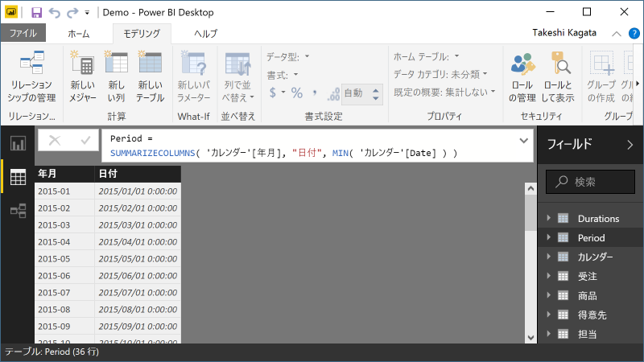The image size is (644, 362).
Task: Add a 新しい列 (new column)
Action: (116, 76)
